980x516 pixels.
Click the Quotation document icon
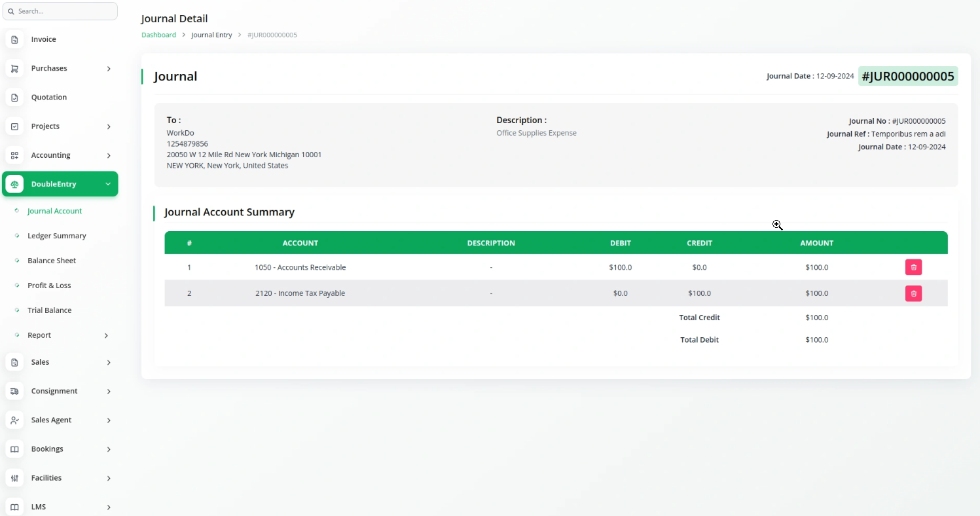point(14,98)
